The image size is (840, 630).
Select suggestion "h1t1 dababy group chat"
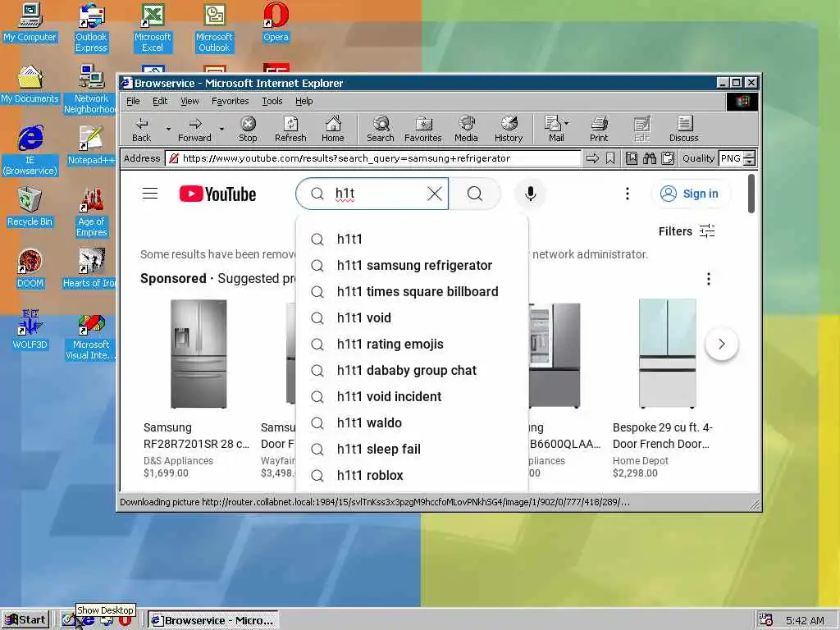(x=412, y=370)
